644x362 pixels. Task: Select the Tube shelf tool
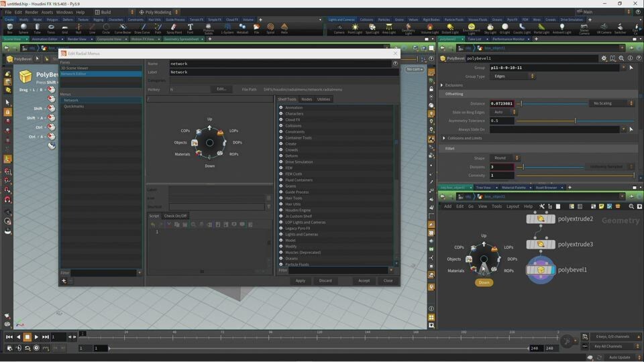click(x=38, y=28)
